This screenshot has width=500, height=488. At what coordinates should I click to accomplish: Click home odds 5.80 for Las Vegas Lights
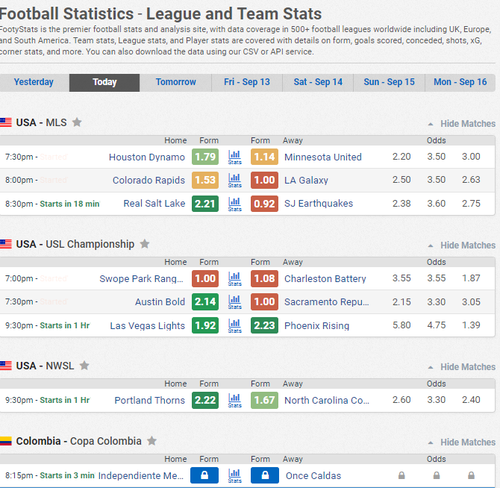[402, 325]
